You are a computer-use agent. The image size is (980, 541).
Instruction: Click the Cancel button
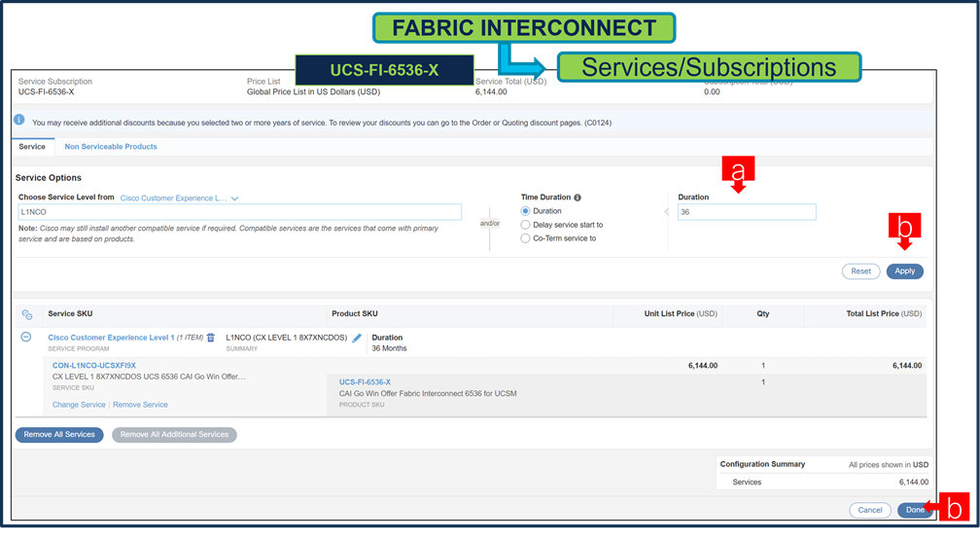coord(870,511)
